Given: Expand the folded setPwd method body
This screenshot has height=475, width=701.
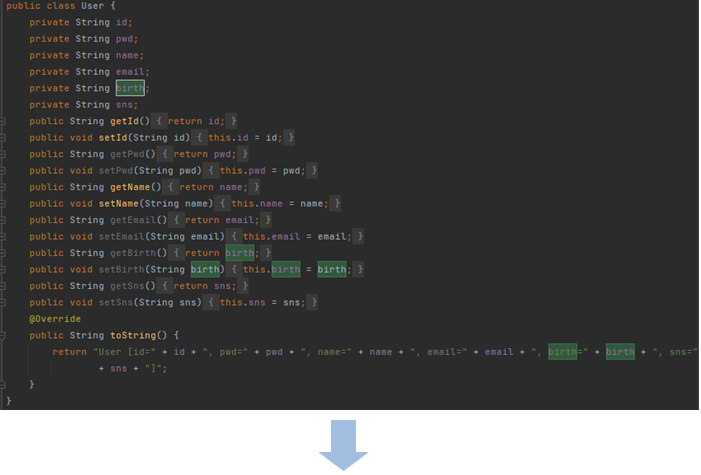Looking at the screenshot, I should [2, 171].
